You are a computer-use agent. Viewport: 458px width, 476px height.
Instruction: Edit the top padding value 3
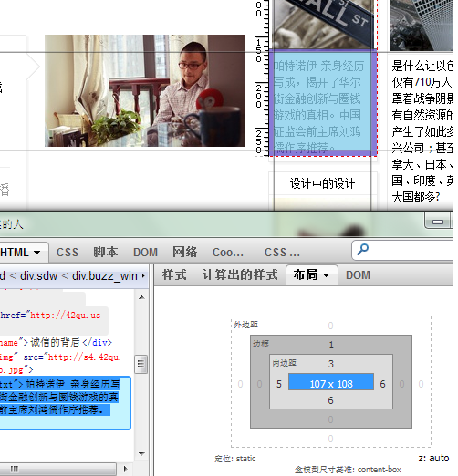click(331, 364)
